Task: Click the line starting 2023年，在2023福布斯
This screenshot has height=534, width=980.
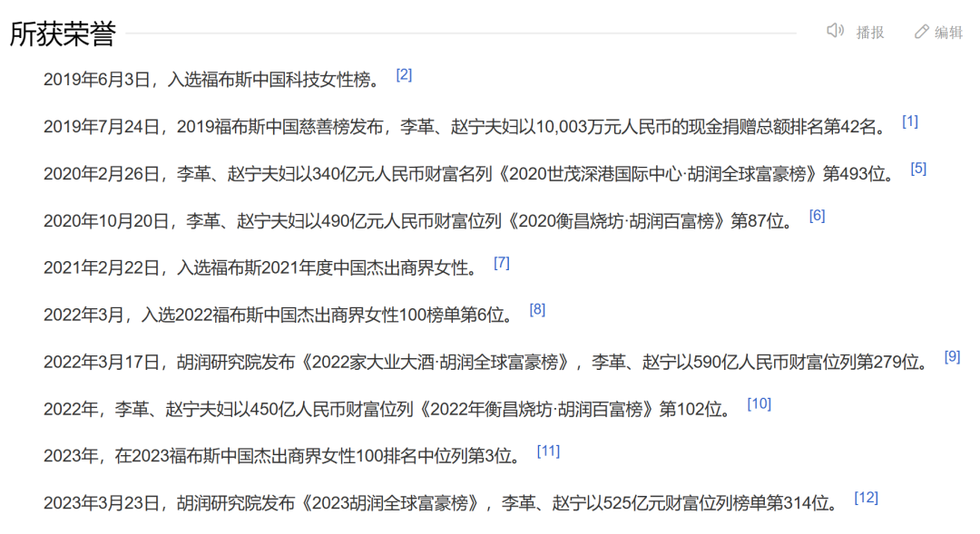Action: click(282, 456)
